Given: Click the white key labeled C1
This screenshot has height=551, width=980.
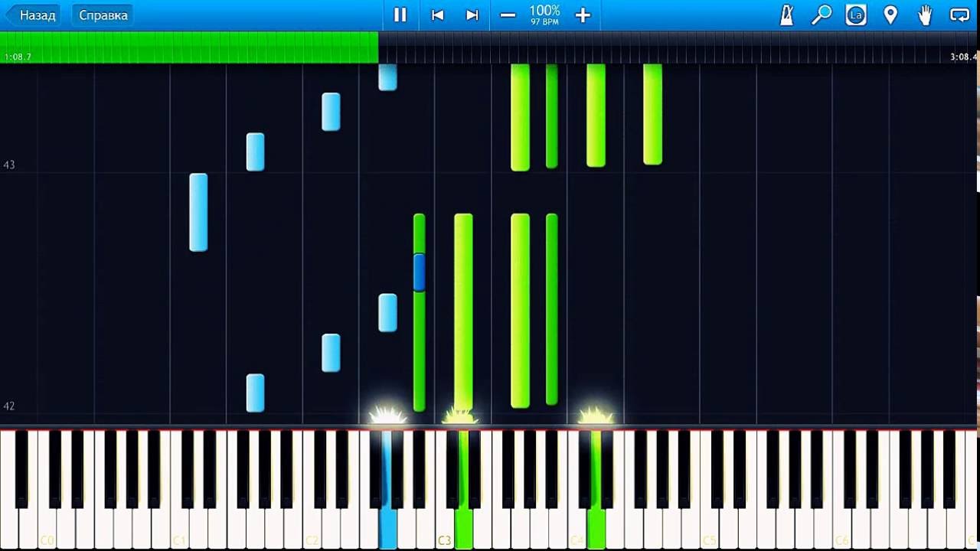Looking at the screenshot, I should [x=179, y=528].
